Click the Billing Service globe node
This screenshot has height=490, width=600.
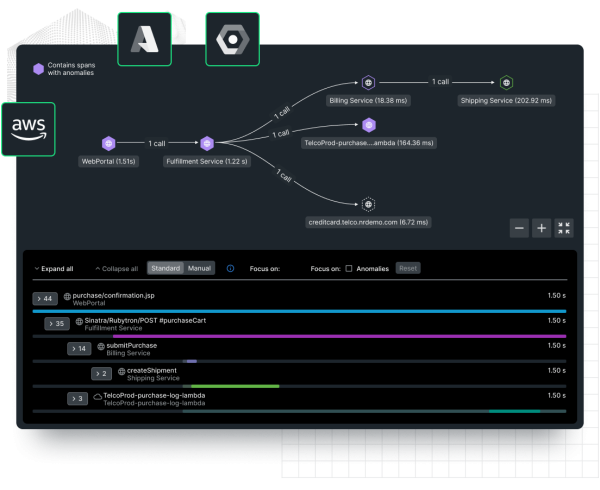pyautogui.click(x=368, y=82)
